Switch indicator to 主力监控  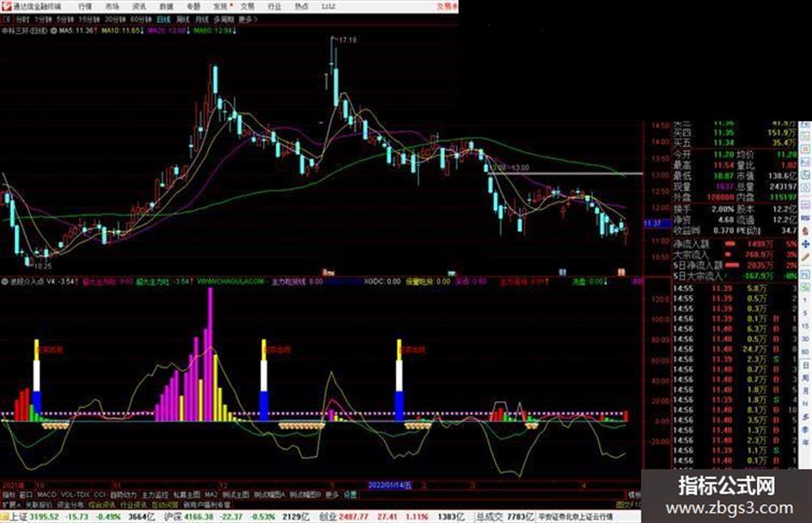pos(156,495)
